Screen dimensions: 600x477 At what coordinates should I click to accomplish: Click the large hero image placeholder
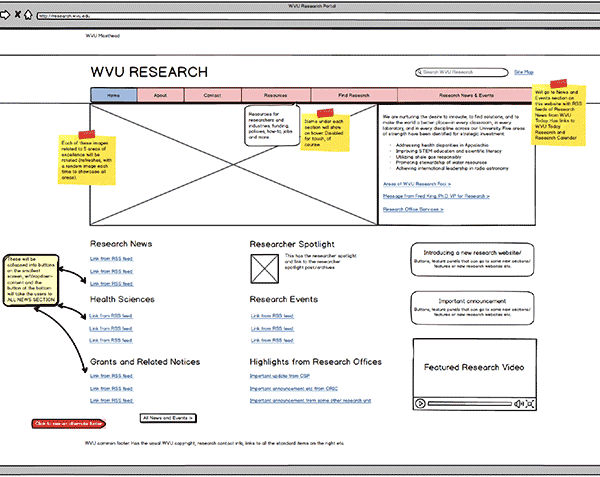pyautogui.click(x=233, y=164)
